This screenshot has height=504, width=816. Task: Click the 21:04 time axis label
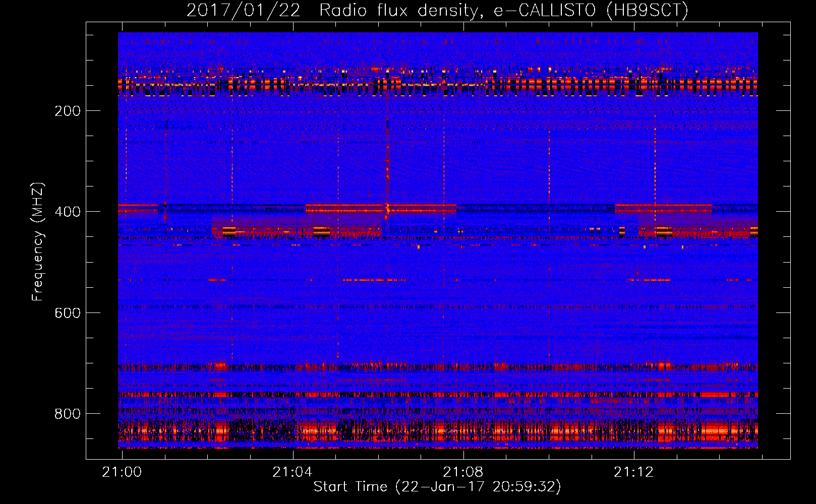coord(293,472)
